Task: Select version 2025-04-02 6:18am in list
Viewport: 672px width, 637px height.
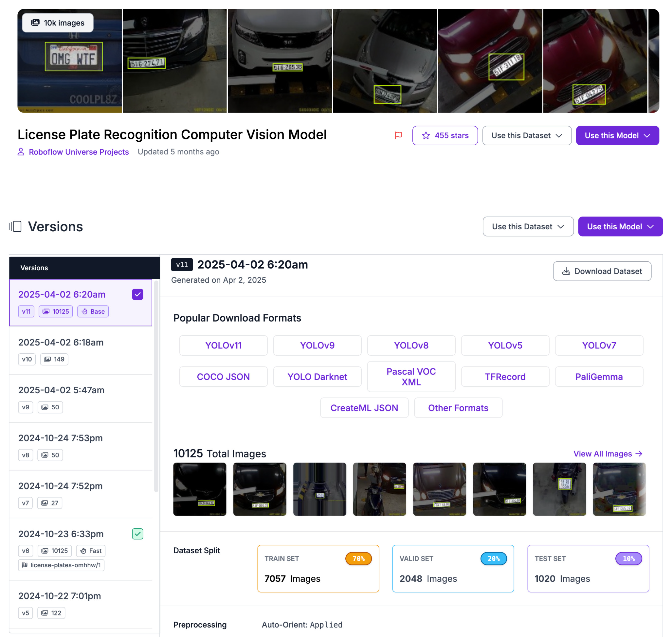Action: pos(61,342)
